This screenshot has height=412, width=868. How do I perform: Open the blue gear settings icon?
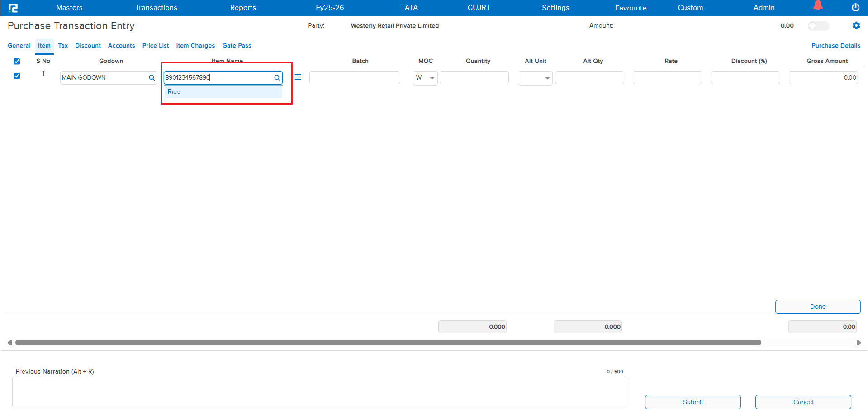click(x=856, y=26)
